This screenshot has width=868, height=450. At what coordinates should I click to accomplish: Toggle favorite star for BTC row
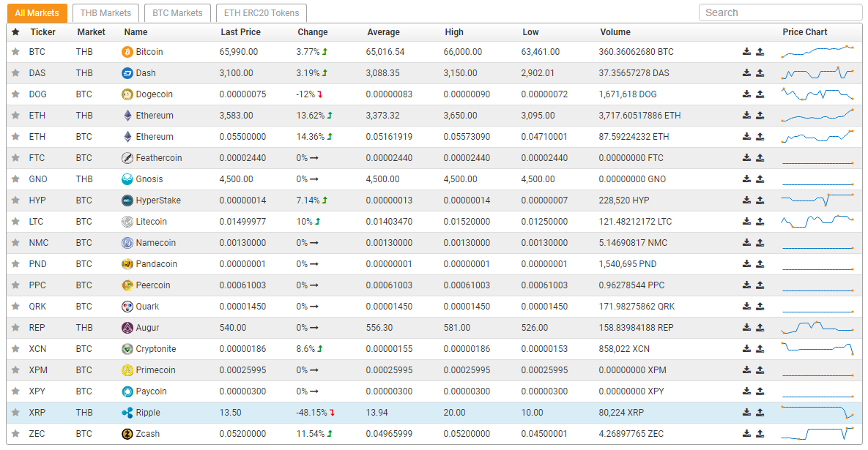15,52
